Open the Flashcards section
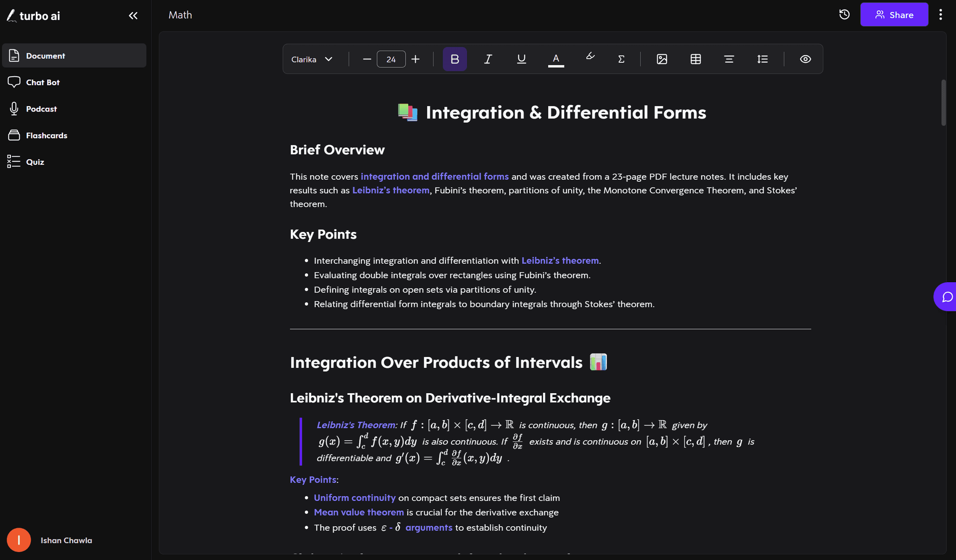The width and height of the screenshot is (956, 560). pos(74,135)
